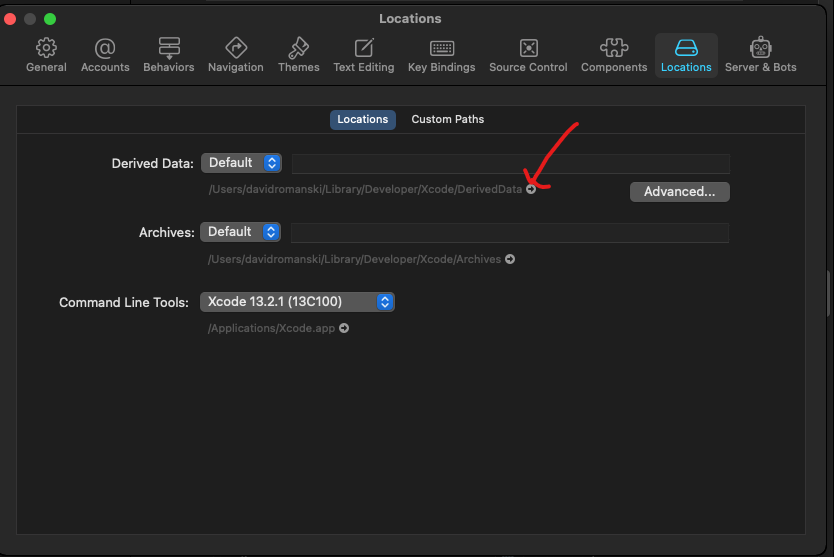
Task: Open Text Editing preferences
Action: point(364,55)
